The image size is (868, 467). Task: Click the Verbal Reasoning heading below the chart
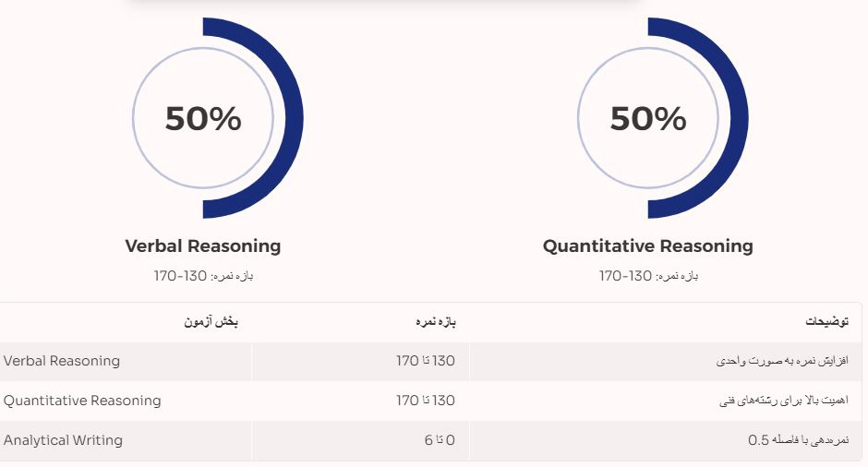click(x=203, y=246)
